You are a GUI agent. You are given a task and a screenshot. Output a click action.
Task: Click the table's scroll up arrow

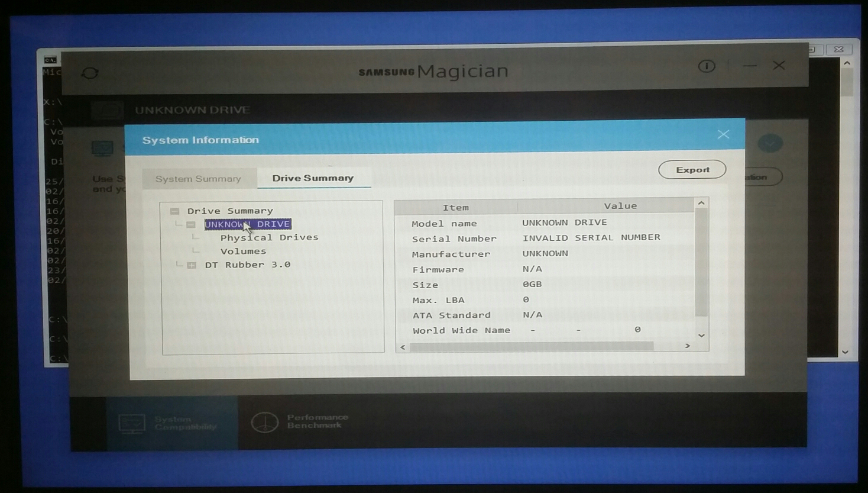pyautogui.click(x=701, y=203)
